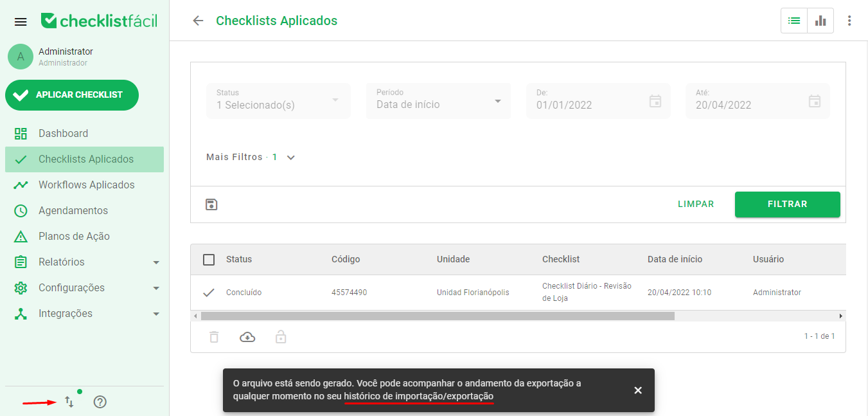Image resolution: width=868 pixels, height=416 pixels.
Task: Toggle the select-all checkbox in table header
Action: 209,260
